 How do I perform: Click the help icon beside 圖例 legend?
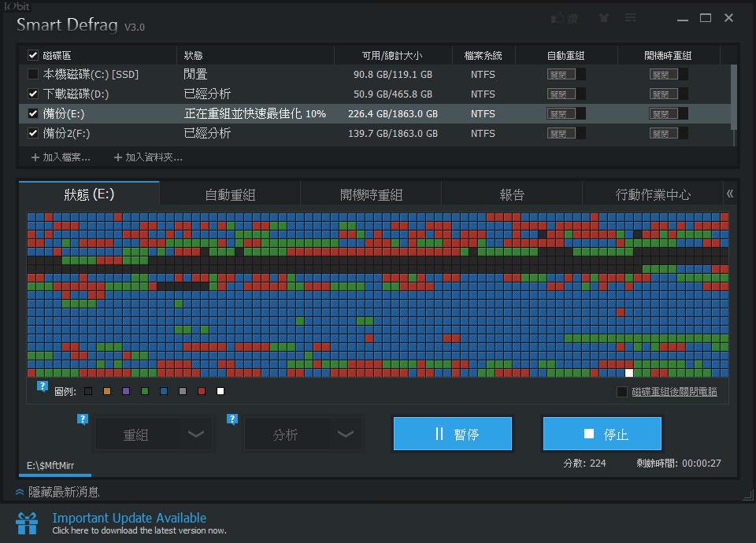pyautogui.click(x=43, y=386)
